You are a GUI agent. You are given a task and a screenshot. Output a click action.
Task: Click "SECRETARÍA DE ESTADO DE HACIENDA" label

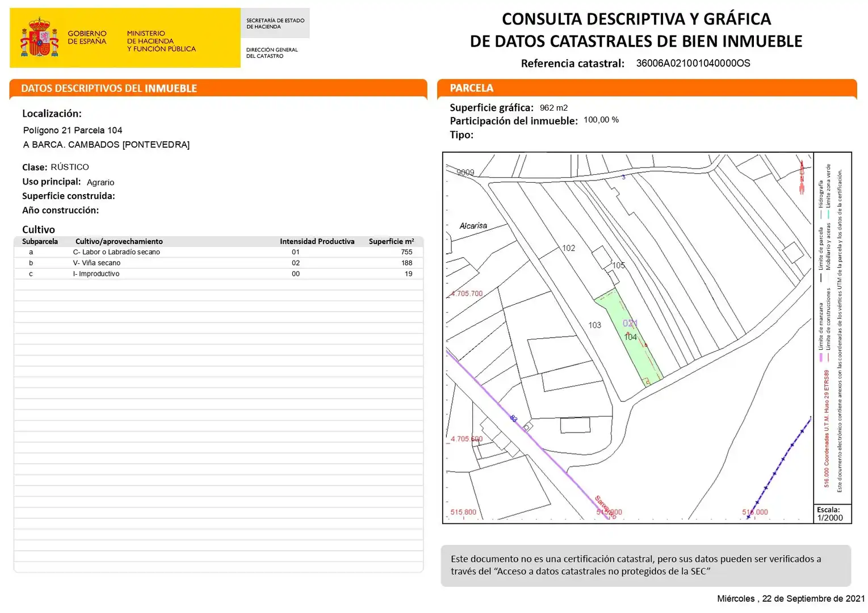275,23
